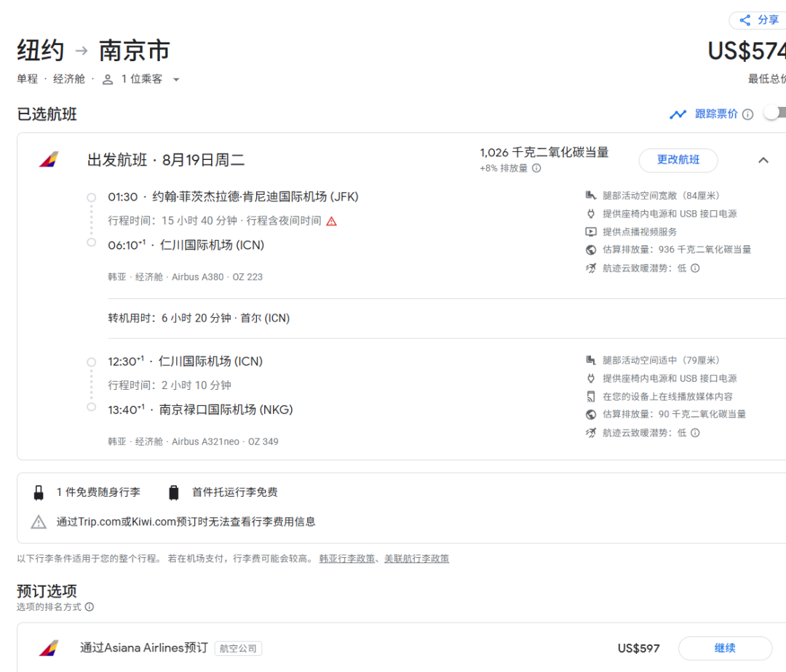
Task: Click the red overnight warning triangle icon
Action: [x=332, y=221]
